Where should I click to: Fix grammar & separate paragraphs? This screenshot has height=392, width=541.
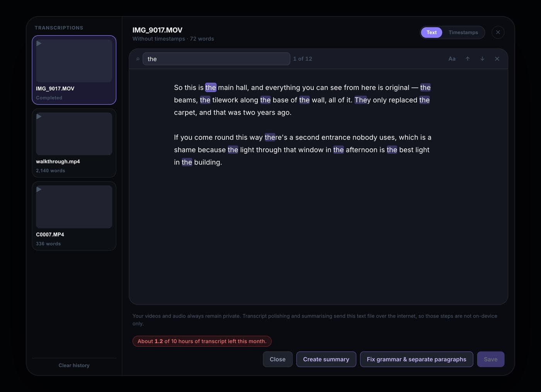pyautogui.click(x=417, y=359)
